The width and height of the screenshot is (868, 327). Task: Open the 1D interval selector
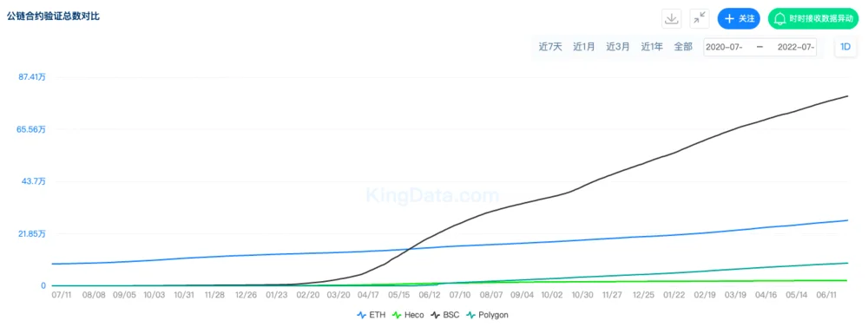click(x=845, y=47)
